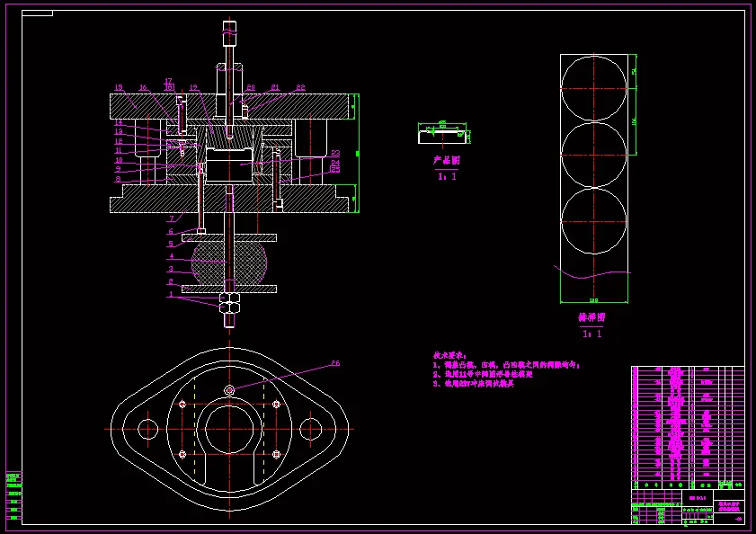Select part callout number 4

tap(171, 256)
